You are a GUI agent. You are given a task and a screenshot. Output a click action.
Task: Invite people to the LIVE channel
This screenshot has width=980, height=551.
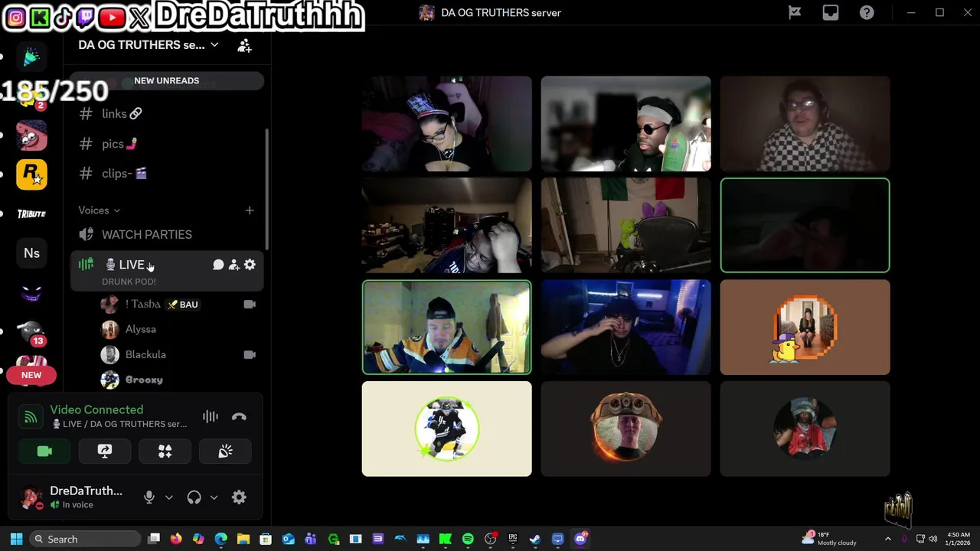tap(234, 265)
